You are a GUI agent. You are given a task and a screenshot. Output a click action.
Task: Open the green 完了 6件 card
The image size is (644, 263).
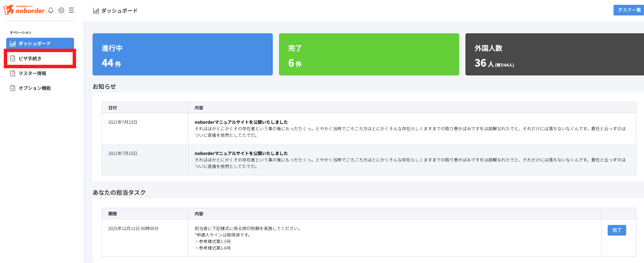369,54
